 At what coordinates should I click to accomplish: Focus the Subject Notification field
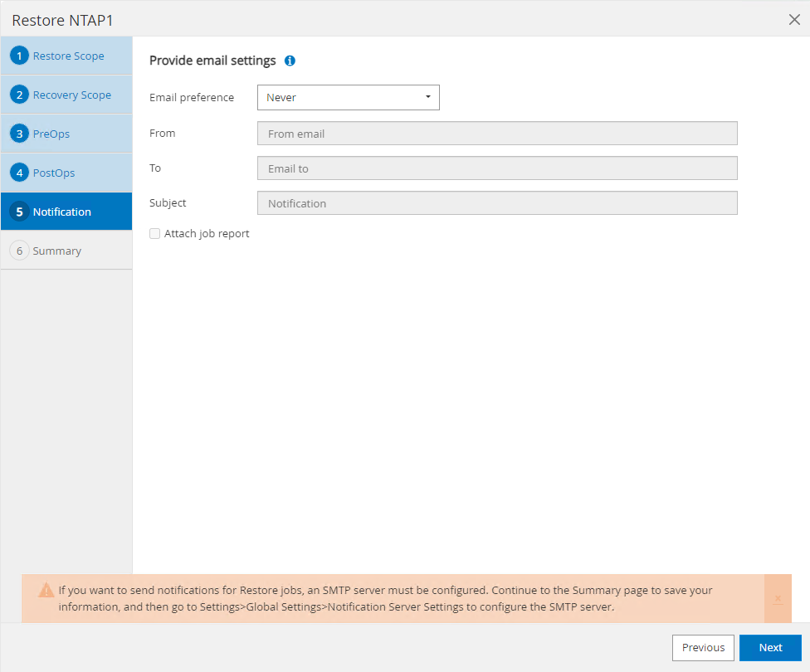point(497,203)
